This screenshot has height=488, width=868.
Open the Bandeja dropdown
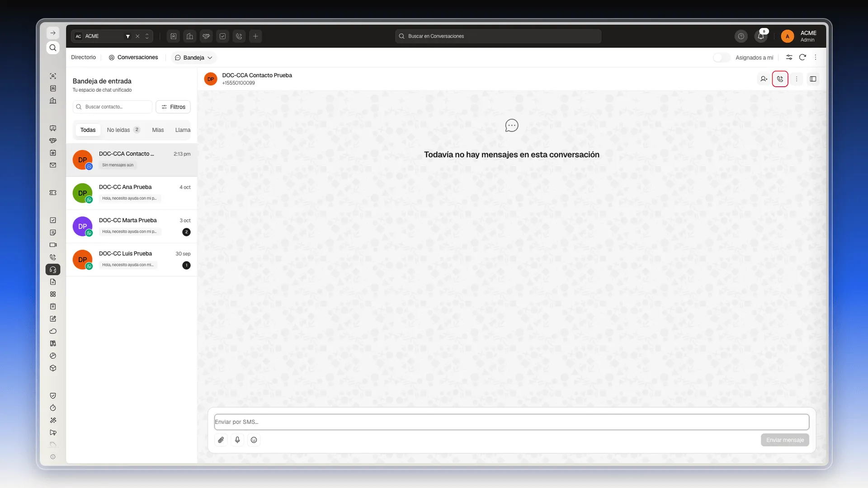193,57
